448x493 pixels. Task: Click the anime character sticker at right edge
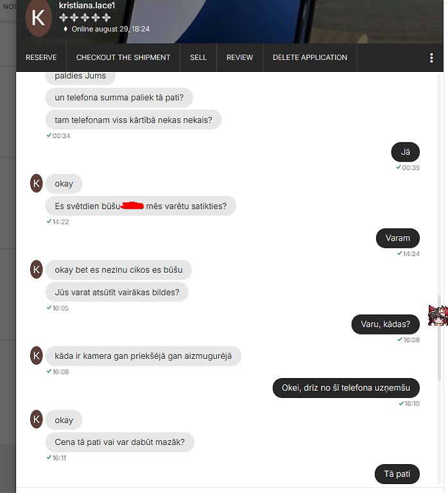click(438, 315)
